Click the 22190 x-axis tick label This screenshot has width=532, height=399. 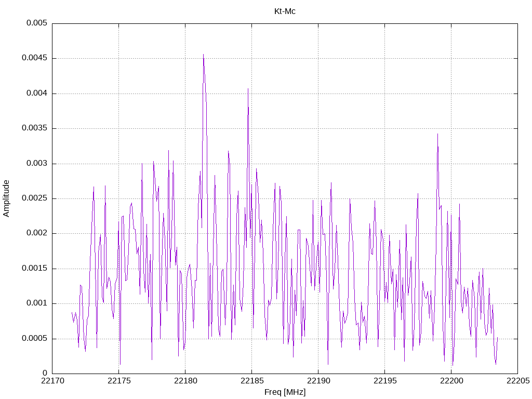click(x=318, y=381)
